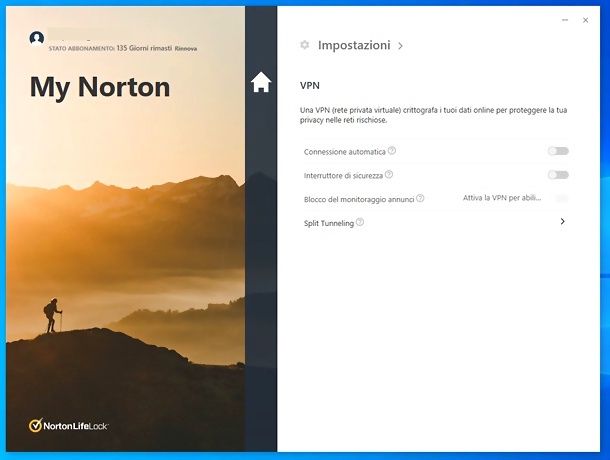Go to the My Norton home icon

pyautogui.click(x=261, y=82)
